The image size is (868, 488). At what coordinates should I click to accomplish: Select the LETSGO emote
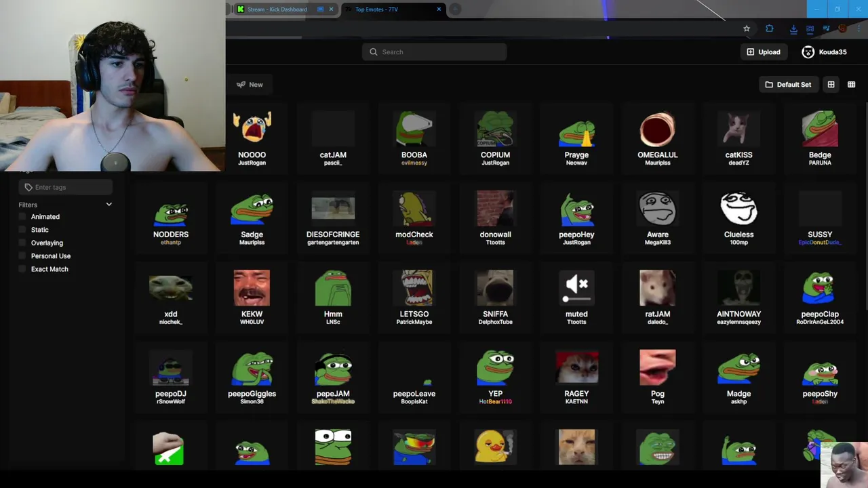pos(414,298)
